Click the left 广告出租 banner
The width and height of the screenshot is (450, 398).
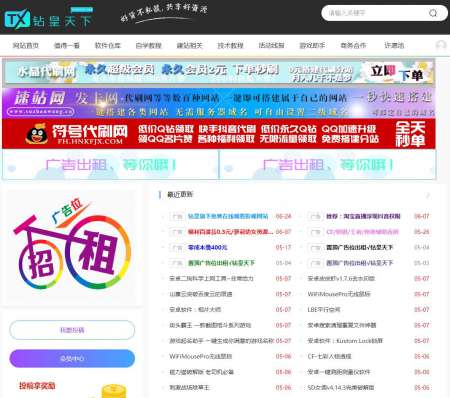pos(110,164)
